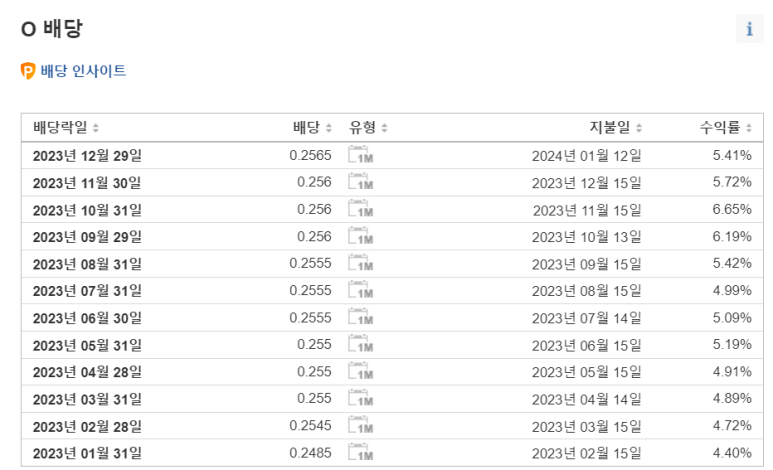Click the payment date 2023년 02월 15일

(587, 453)
